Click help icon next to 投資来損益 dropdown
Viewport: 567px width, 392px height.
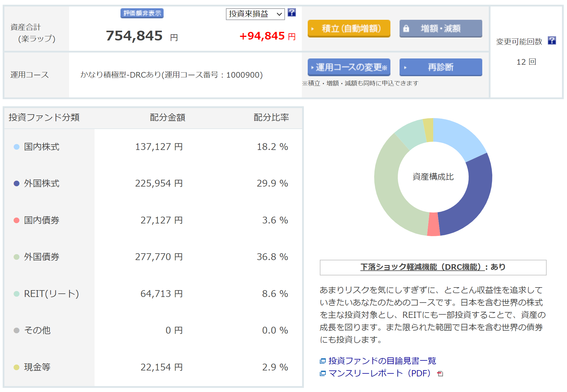click(x=291, y=13)
